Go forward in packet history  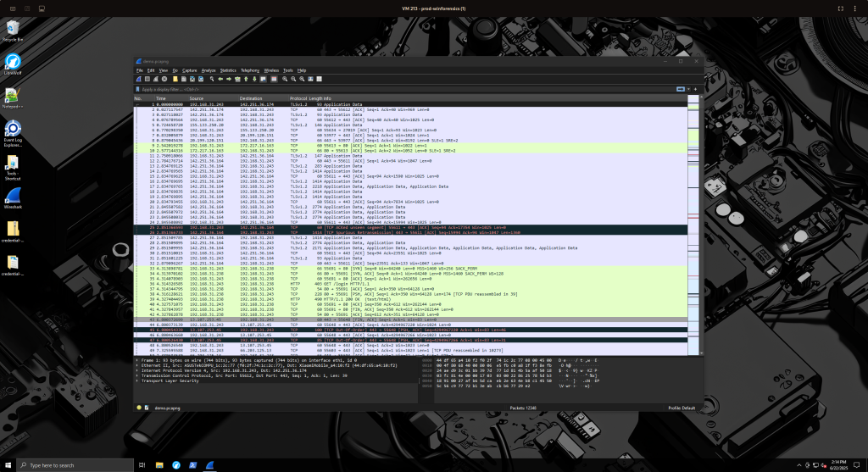point(229,79)
